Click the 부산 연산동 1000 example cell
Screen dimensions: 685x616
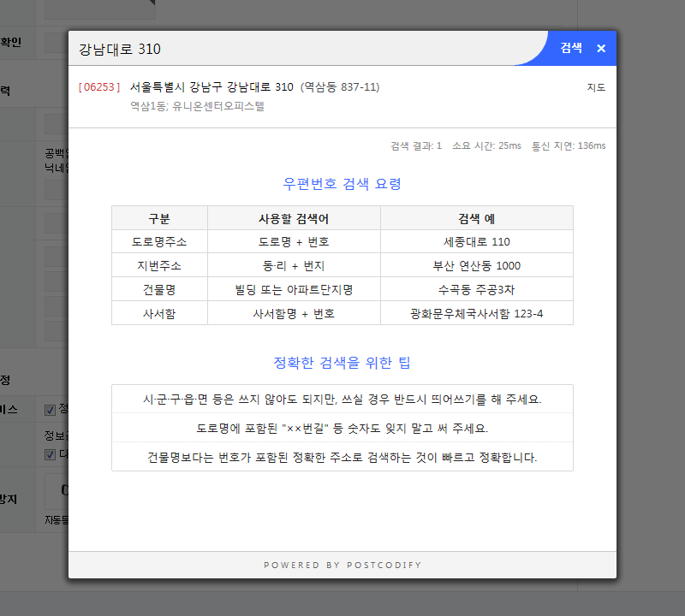pyautogui.click(x=476, y=266)
